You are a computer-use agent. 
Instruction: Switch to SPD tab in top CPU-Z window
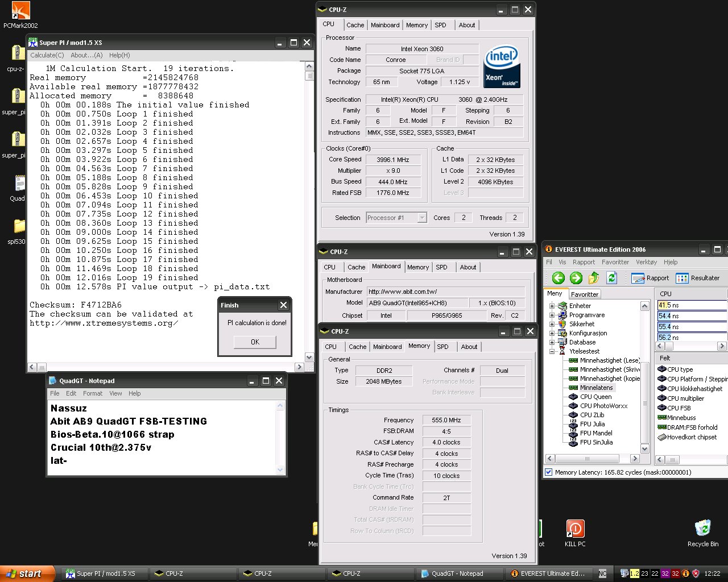click(x=440, y=25)
